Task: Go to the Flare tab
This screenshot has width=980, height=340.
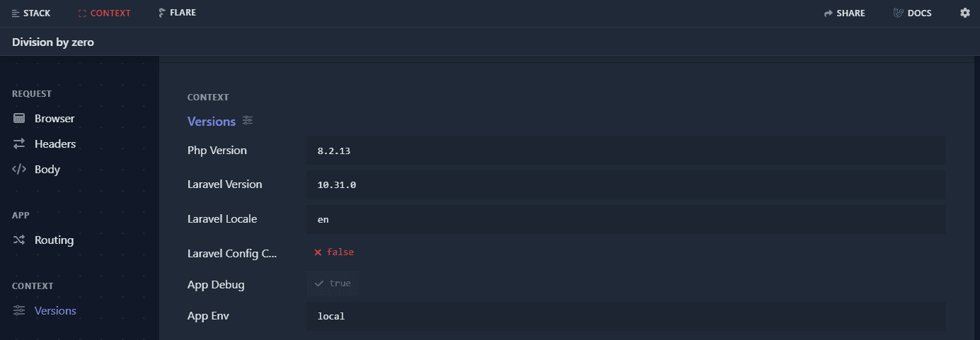Action: coord(177,13)
